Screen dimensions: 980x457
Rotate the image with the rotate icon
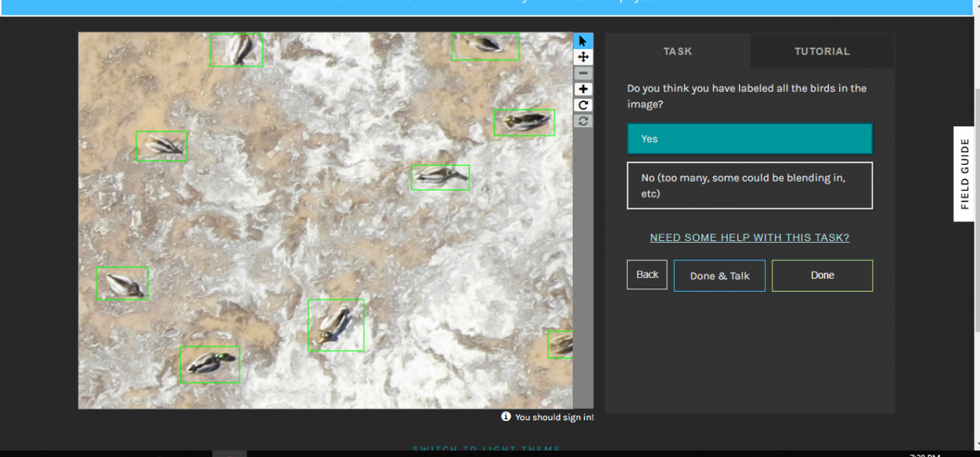tap(583, 106)
